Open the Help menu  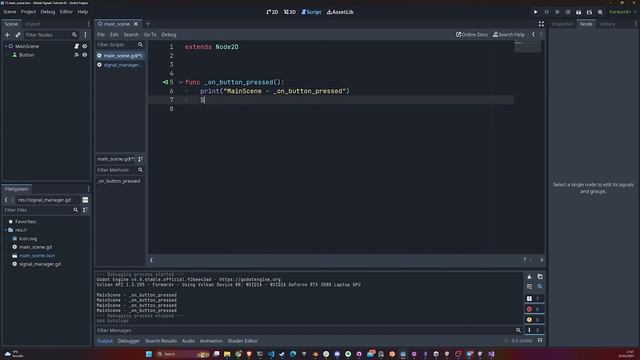(83, 12)
